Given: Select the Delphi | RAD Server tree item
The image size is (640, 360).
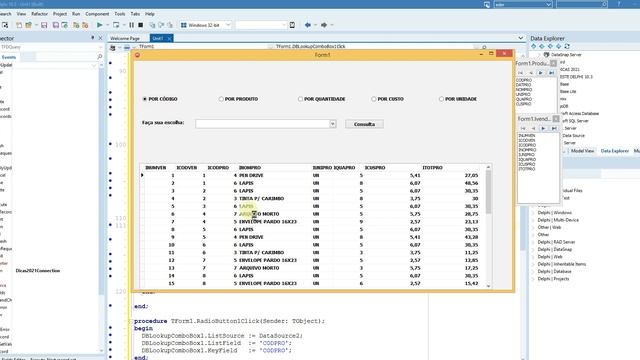Looking at the screenshot, I should (556, 242).
